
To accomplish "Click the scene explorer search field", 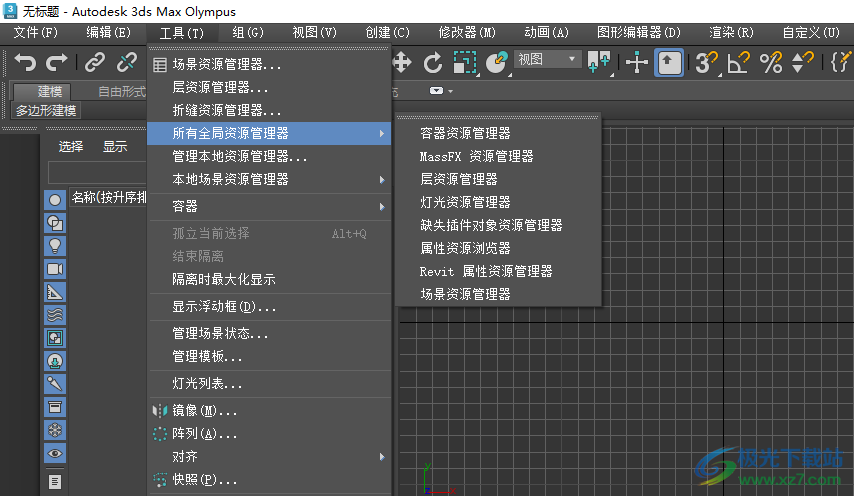I will pyautogui.click(x=97, y=173).
